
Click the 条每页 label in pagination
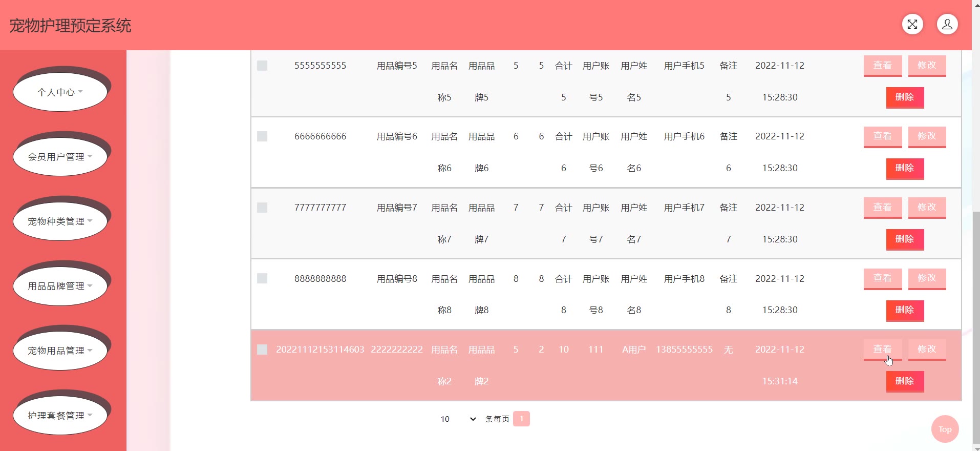497,419
